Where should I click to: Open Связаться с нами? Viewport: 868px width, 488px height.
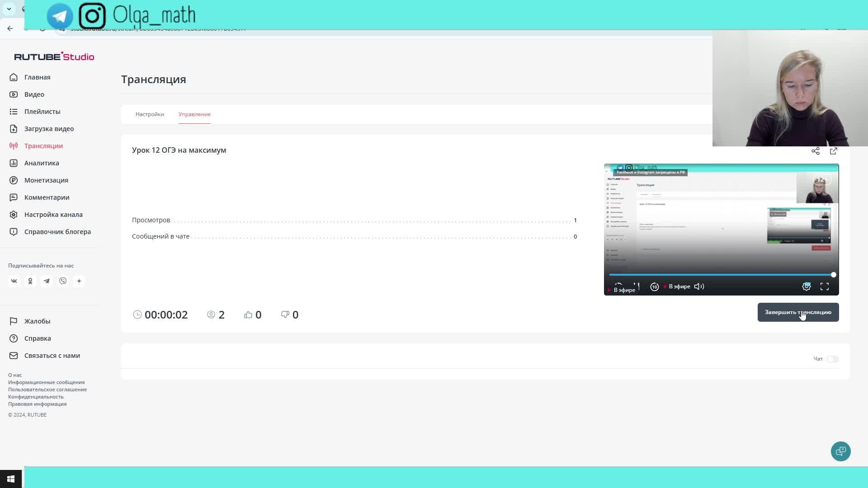[52, 356]
